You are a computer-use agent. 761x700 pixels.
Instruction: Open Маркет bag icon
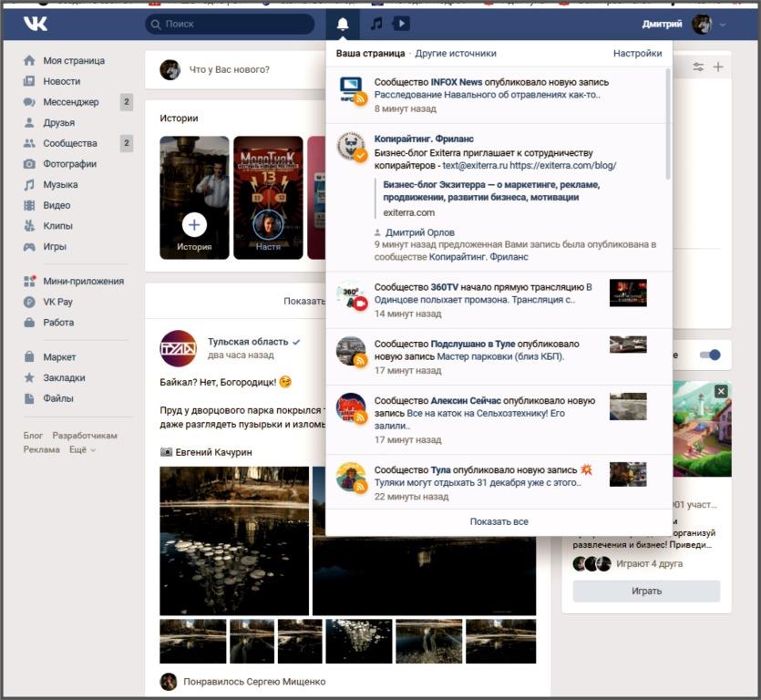click(x=29, y=356)
